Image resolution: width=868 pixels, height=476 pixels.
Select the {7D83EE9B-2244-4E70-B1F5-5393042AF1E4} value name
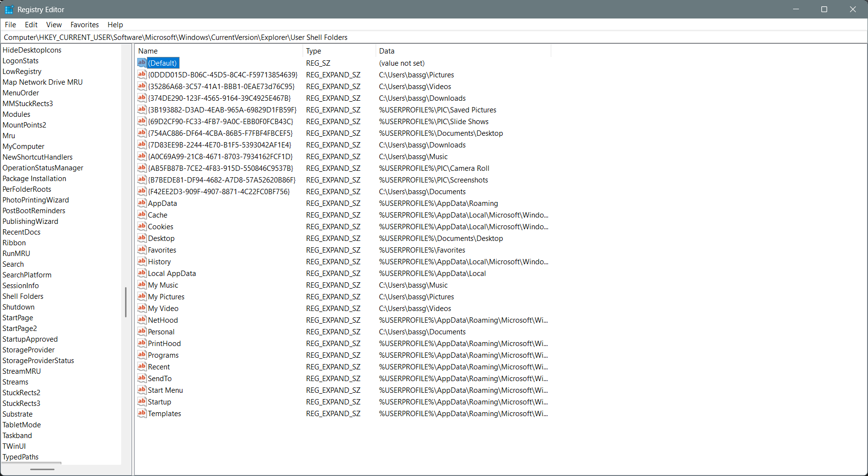219,145
